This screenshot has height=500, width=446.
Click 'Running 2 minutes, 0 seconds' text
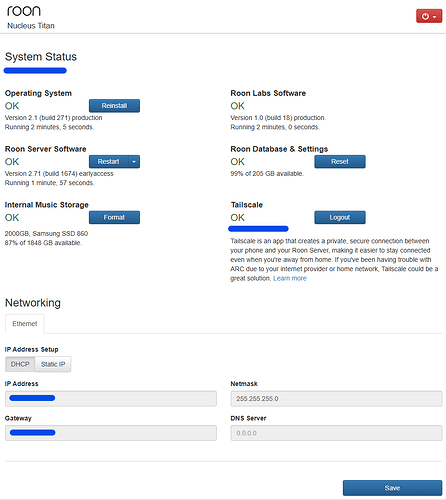(275, 127)
